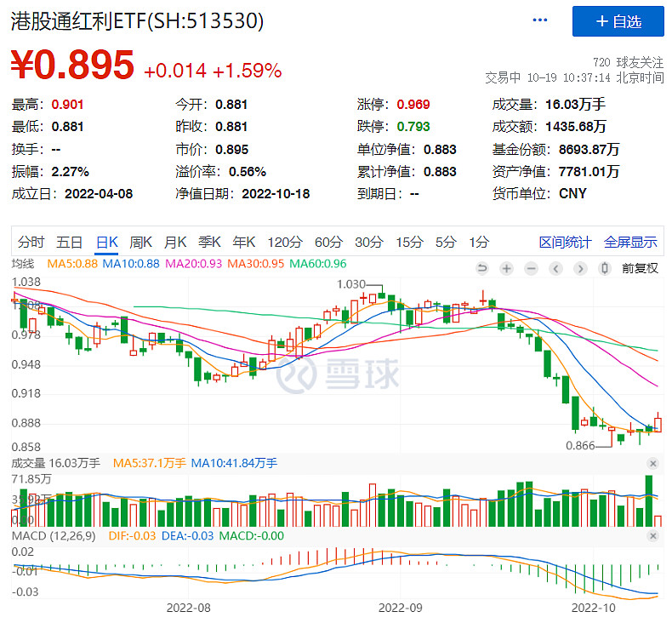Click the 成立日 date 2022-04-08

99,194
